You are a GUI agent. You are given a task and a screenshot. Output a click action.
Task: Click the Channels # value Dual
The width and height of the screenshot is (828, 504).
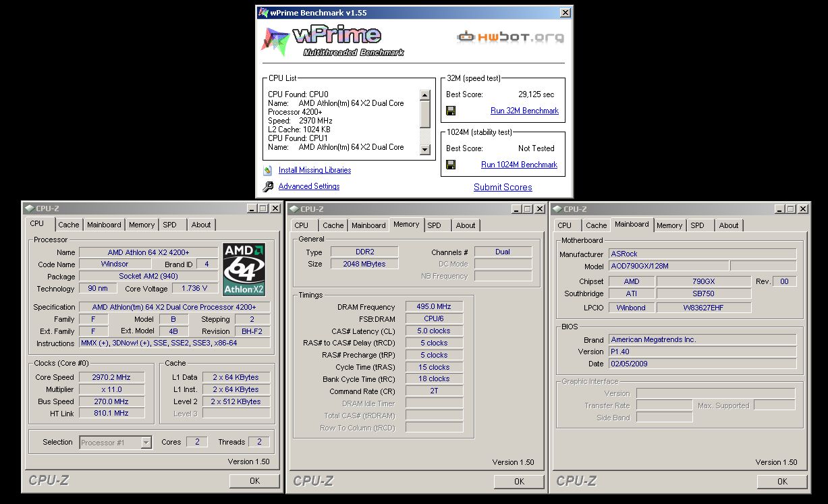[x=503, y=252]
